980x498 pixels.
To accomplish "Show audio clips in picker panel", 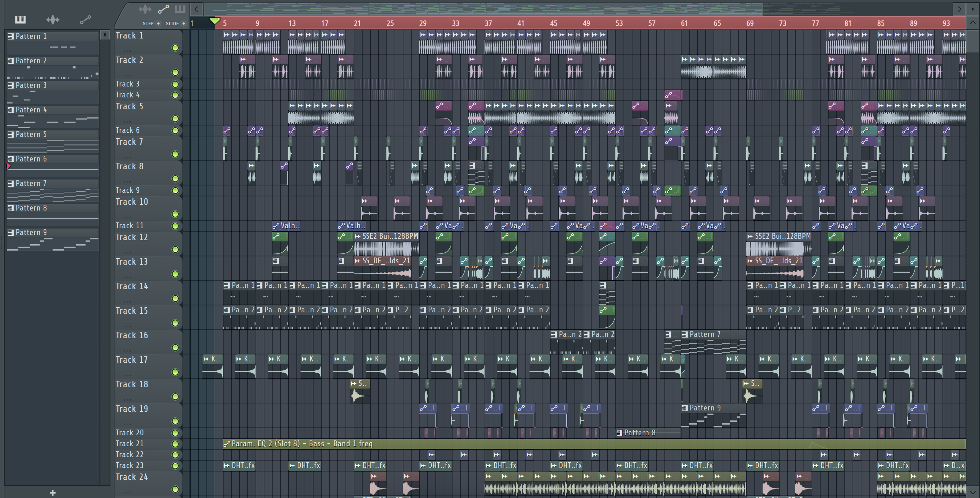I will 52,19.
